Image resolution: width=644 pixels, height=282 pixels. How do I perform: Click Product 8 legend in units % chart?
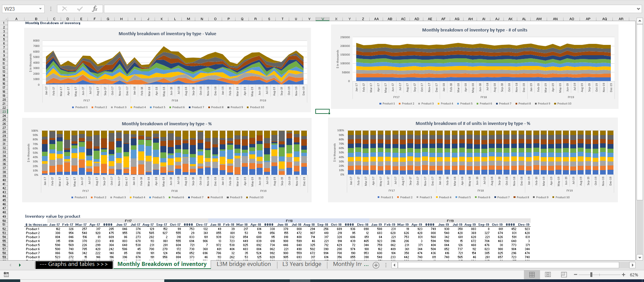pyautogui.click(x=521, y=198)
